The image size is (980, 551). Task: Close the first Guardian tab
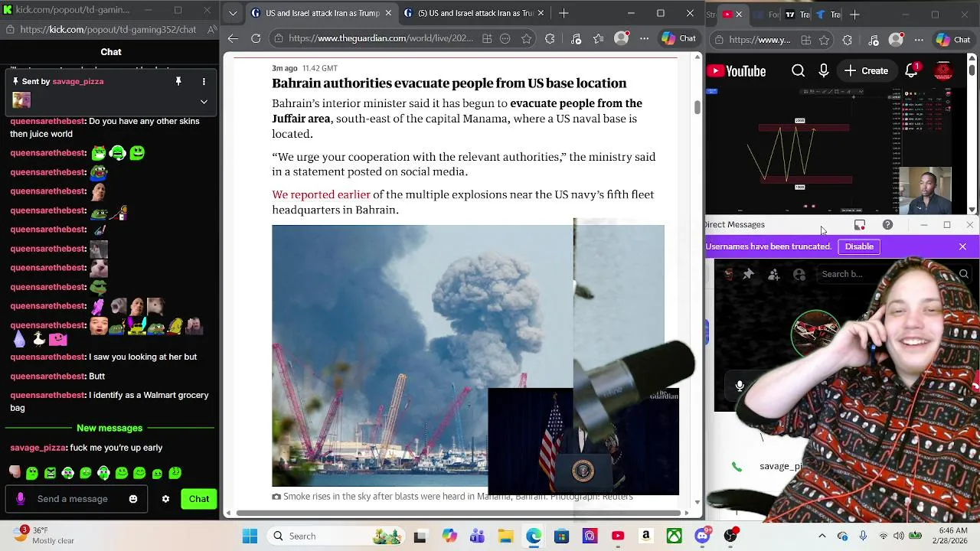(x=388, y=13)
